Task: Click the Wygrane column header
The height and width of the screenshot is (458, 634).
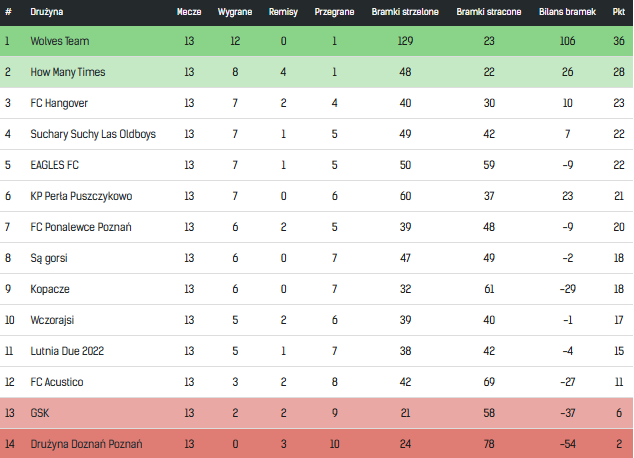Action: click(x=235, y=12)
